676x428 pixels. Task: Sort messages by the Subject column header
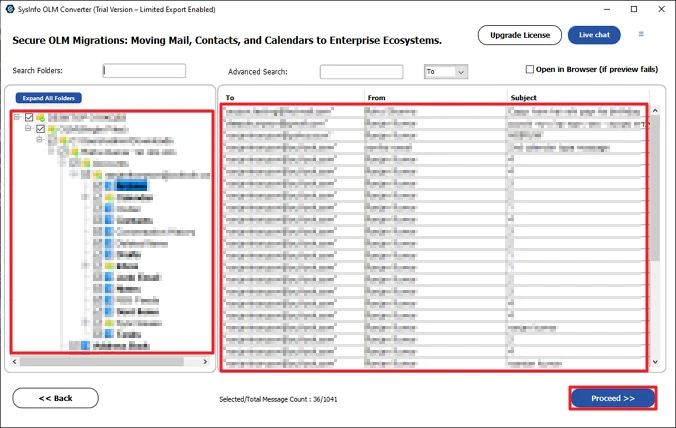point(523,98)
